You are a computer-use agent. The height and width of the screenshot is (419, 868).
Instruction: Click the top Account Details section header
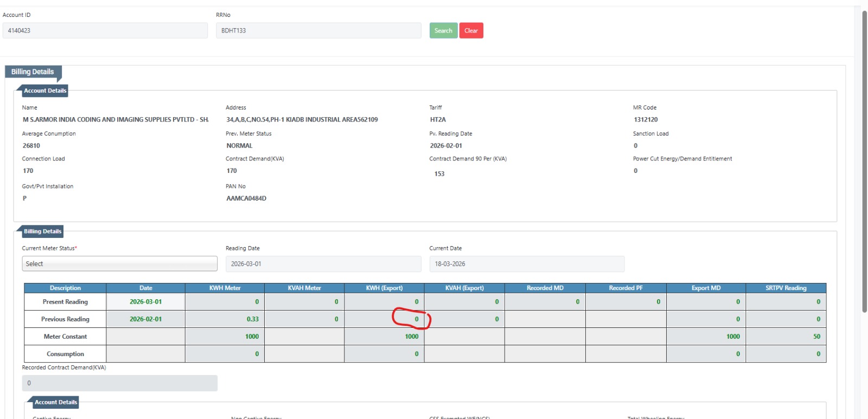(44, 91)
